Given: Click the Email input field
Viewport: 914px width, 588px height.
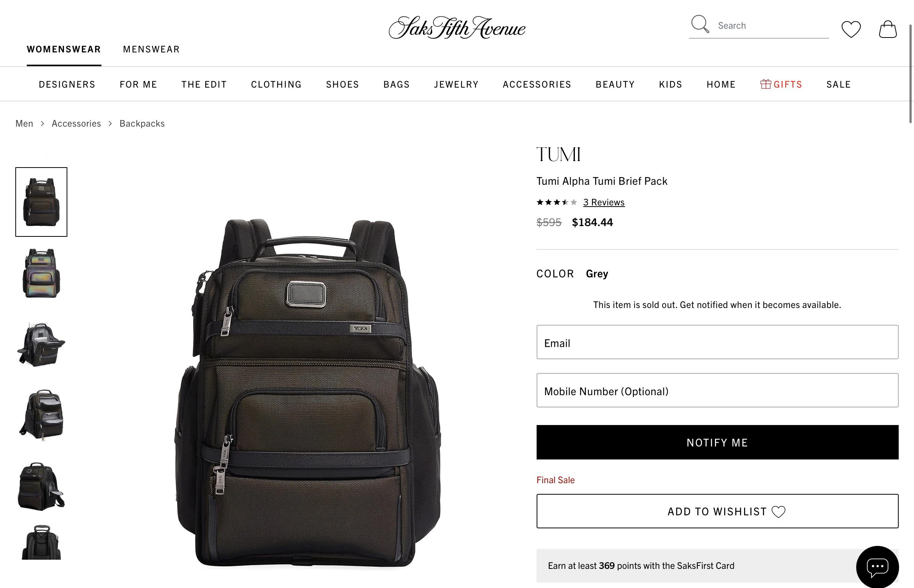Looking at the screenshot, I should [717, 342].
